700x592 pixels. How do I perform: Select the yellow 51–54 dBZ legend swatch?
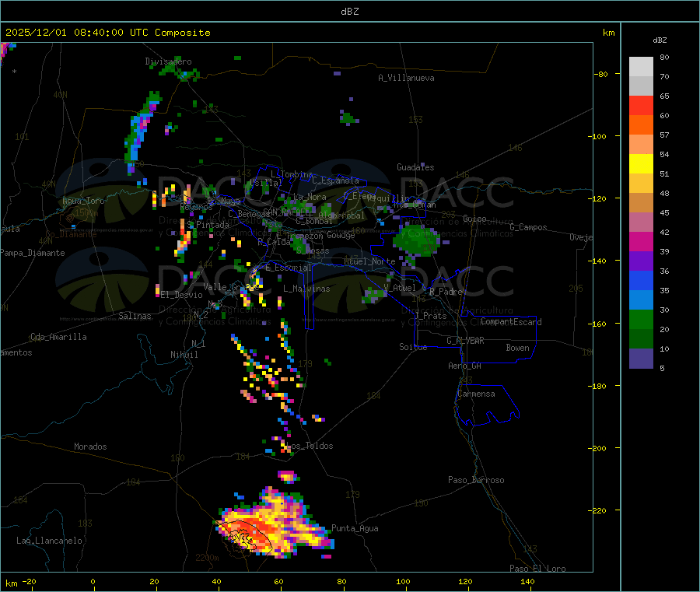point(641,164)
